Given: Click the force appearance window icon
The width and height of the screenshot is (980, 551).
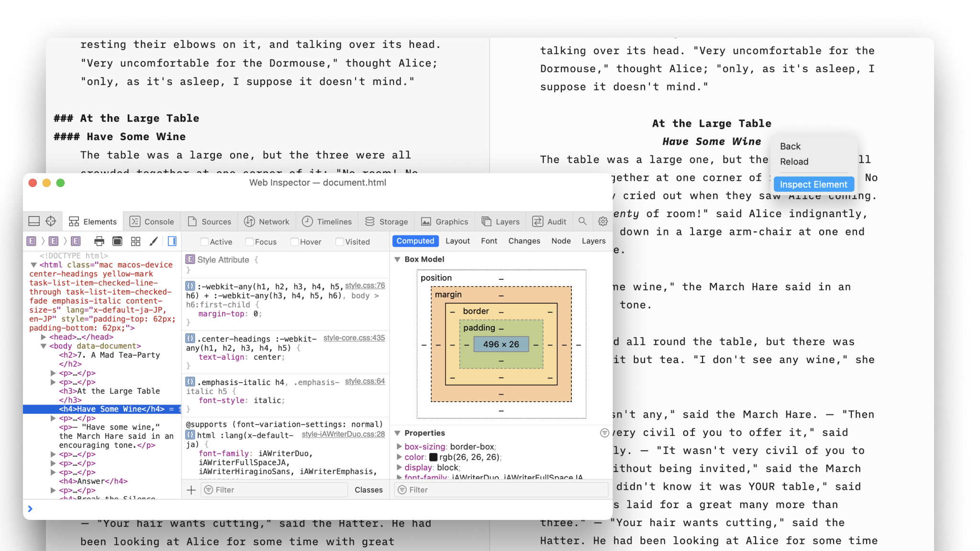Looking at the screenshot, I should [117, 241].
